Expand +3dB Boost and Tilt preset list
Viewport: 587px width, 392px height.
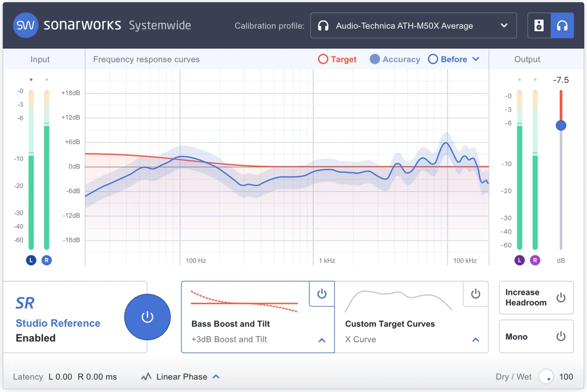pyautogui.click(x=322, y=340)
